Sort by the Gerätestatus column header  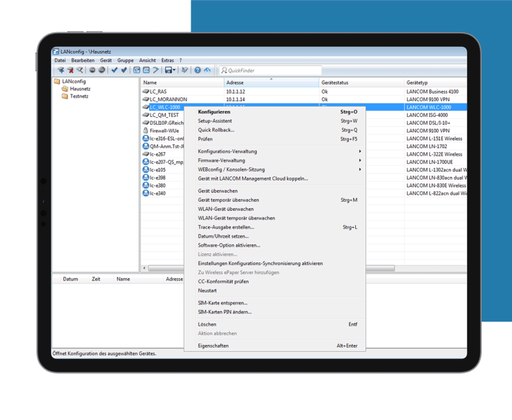point(361,83)
